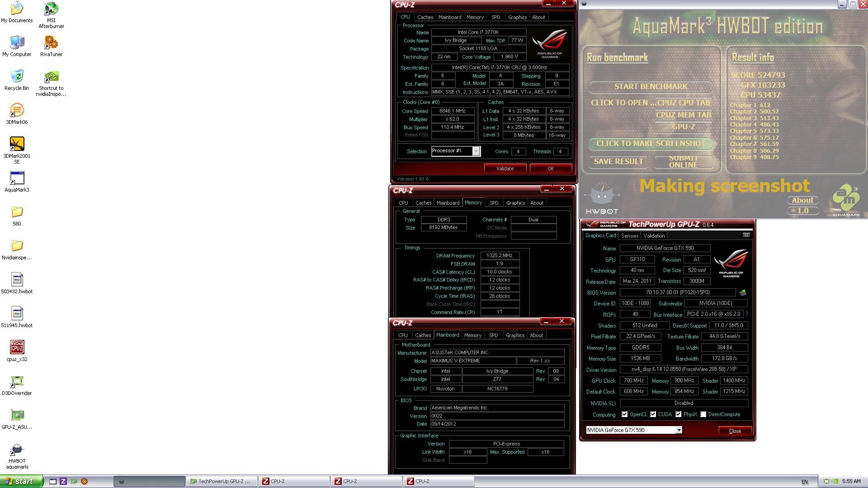Open About tab in Mainboard CPU-Z window

point(536,335)
